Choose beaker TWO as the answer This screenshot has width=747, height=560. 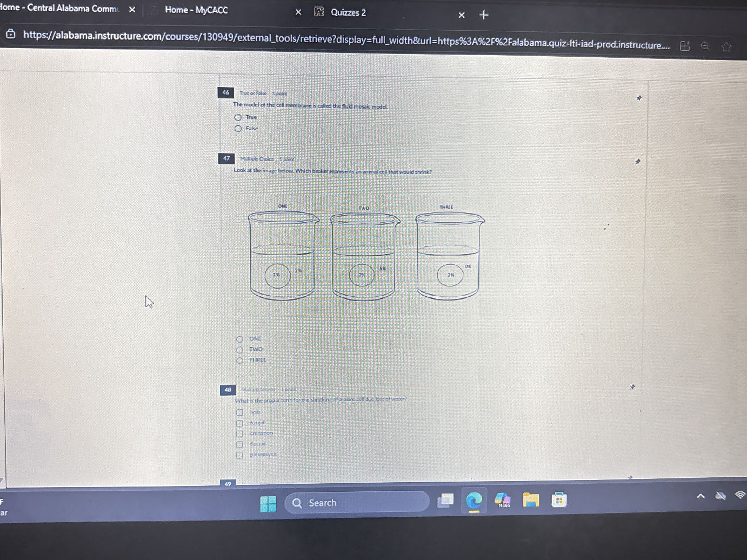point(239,350)
